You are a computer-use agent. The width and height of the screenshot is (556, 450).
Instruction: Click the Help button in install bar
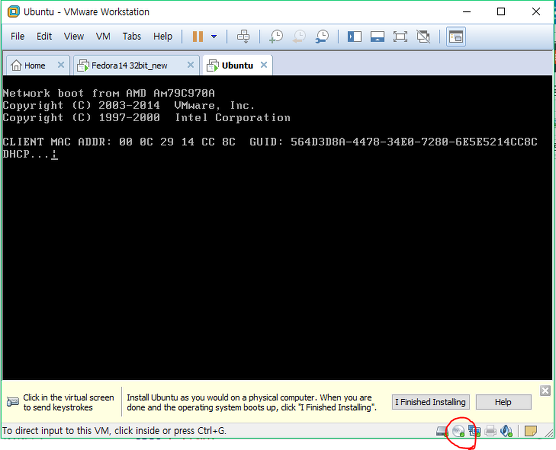pyautogui.click(x=503, y=402)
